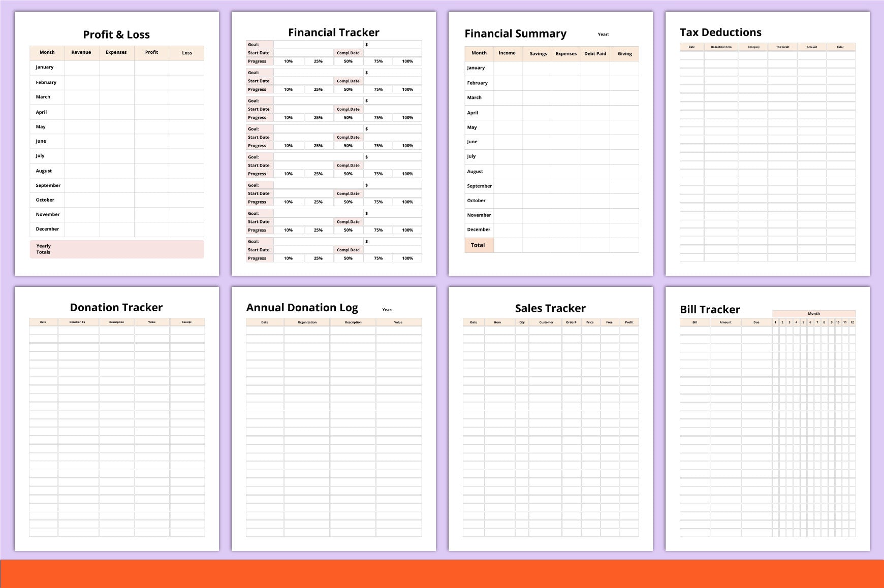
Task: Select the December row in Profit & Loss
Action: (x=117, y=229)
